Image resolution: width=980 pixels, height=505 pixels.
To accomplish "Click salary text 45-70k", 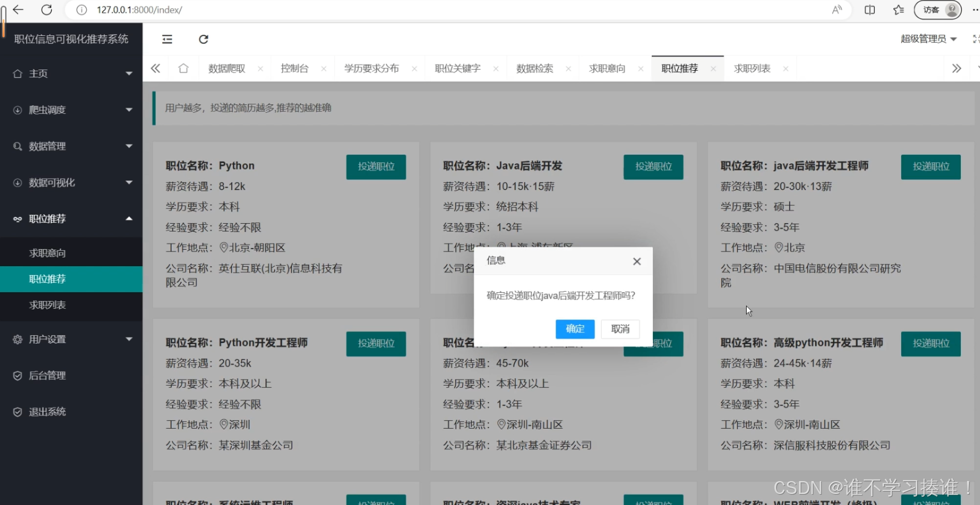I will (512, 363).
